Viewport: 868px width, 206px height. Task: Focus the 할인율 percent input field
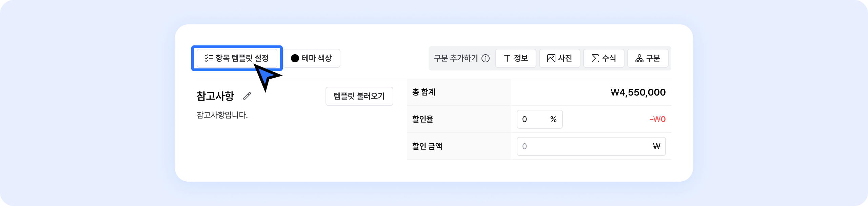534,119
